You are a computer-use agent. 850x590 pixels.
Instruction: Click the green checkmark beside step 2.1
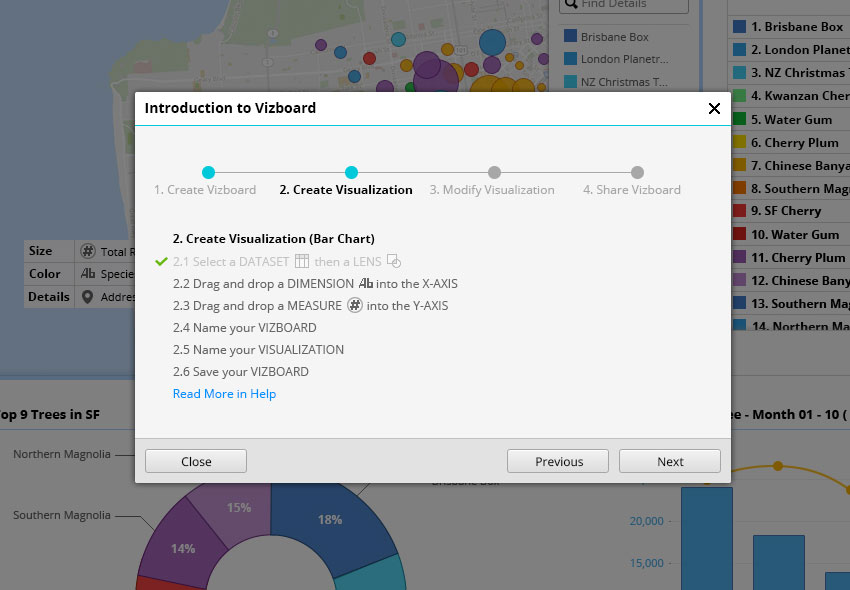[161, 261]
